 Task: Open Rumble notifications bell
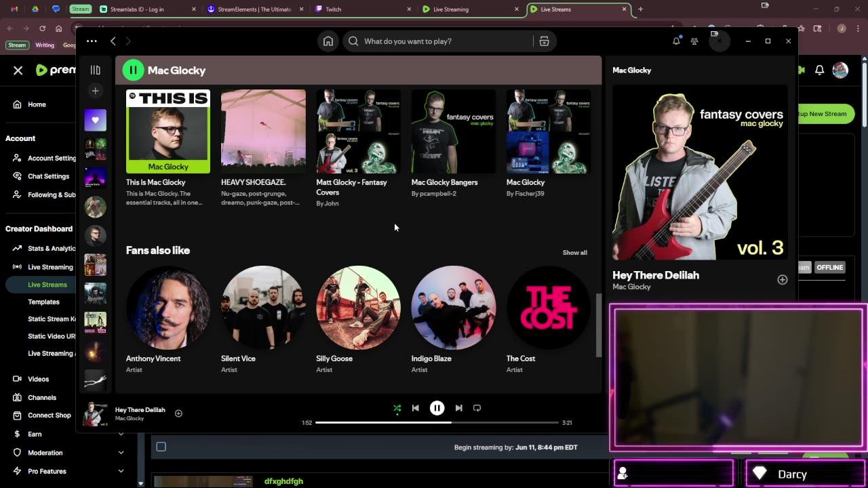click(819, 70)
